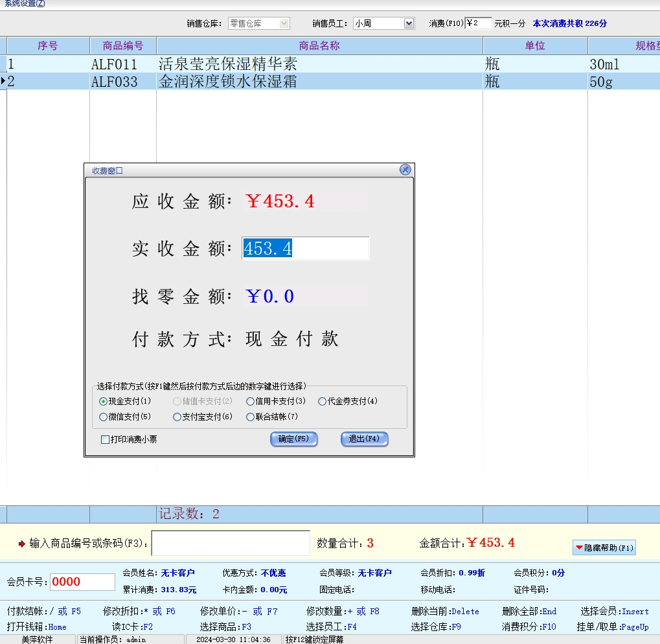Click the red arrow icon beside barcode input

pyautogui.click(x=21, y=544)
